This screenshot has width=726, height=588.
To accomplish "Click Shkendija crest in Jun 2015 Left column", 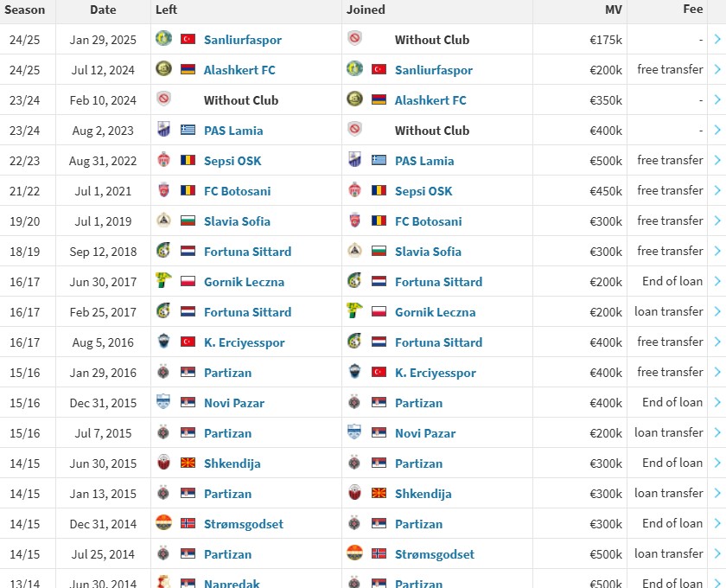I will [163, 463].
